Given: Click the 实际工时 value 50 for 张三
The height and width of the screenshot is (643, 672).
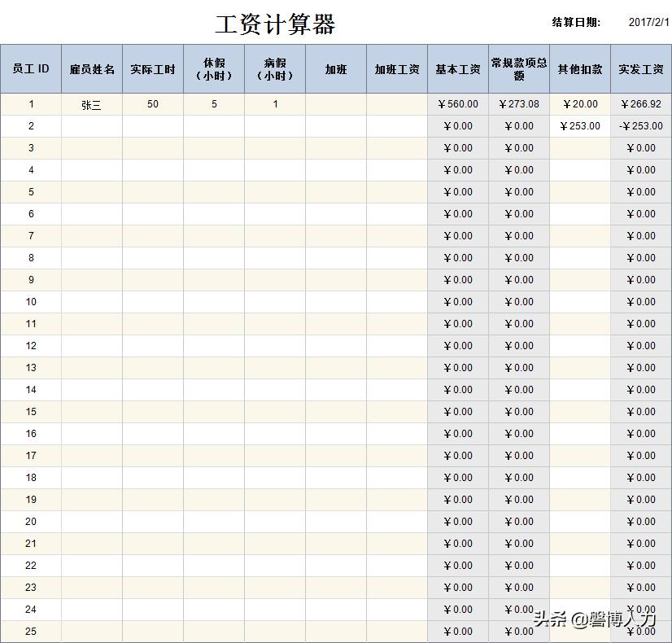Looking at the screenshot, I should (151, 104).
